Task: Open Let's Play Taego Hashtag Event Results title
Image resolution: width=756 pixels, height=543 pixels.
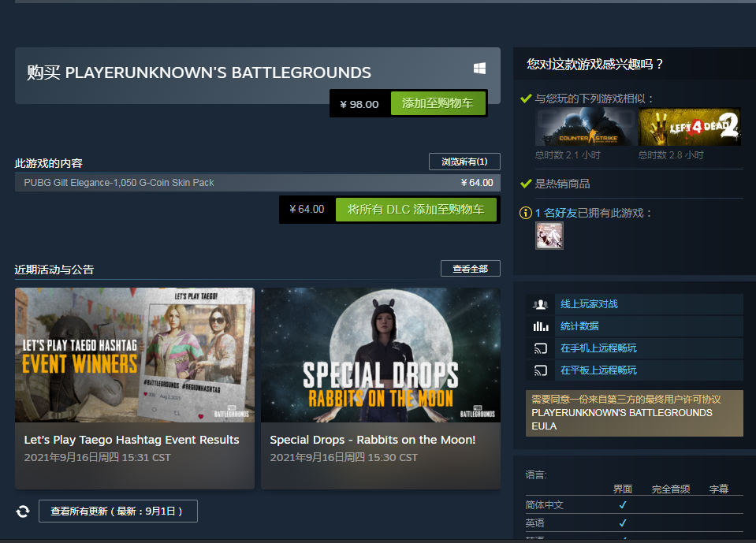Action: click(x=132, y=440)
